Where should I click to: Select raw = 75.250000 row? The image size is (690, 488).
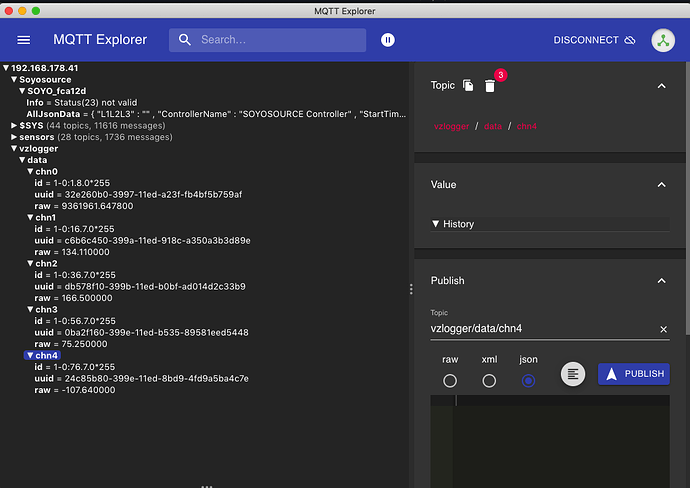(71, 344)
